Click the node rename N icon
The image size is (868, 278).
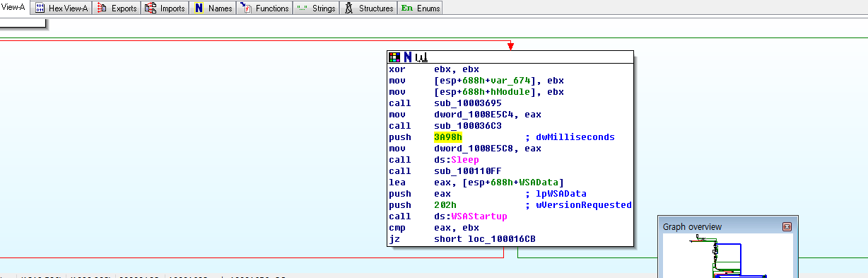click(408, 57)
